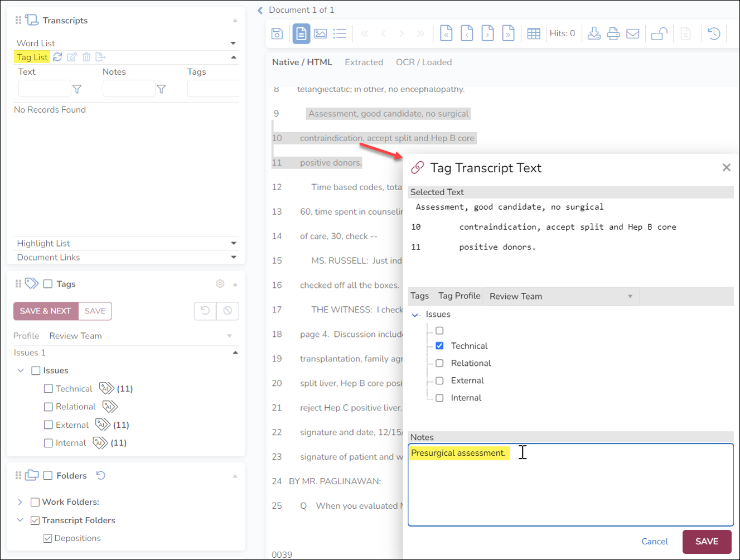The image size is (740, 560).
Task: Collapse the Issues 1 section arrow
Action: click(235, 353)
